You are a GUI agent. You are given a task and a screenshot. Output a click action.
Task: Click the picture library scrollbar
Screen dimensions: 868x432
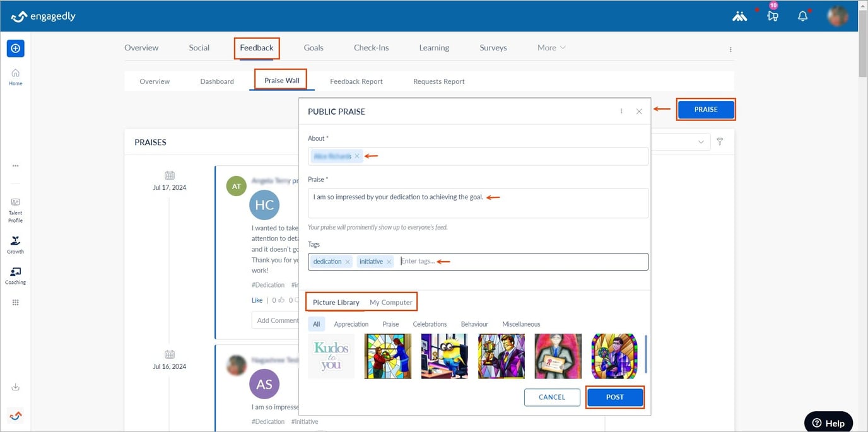pyautogui.click(x=646, y=354)
